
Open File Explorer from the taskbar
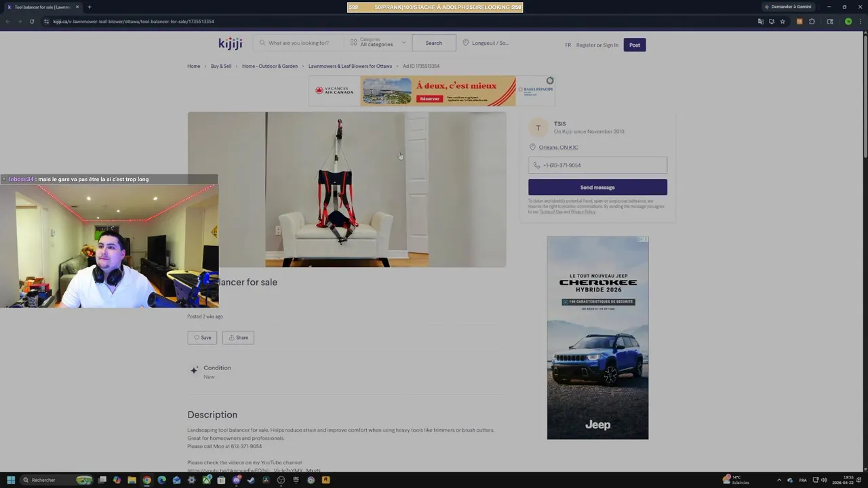(132, 480)
